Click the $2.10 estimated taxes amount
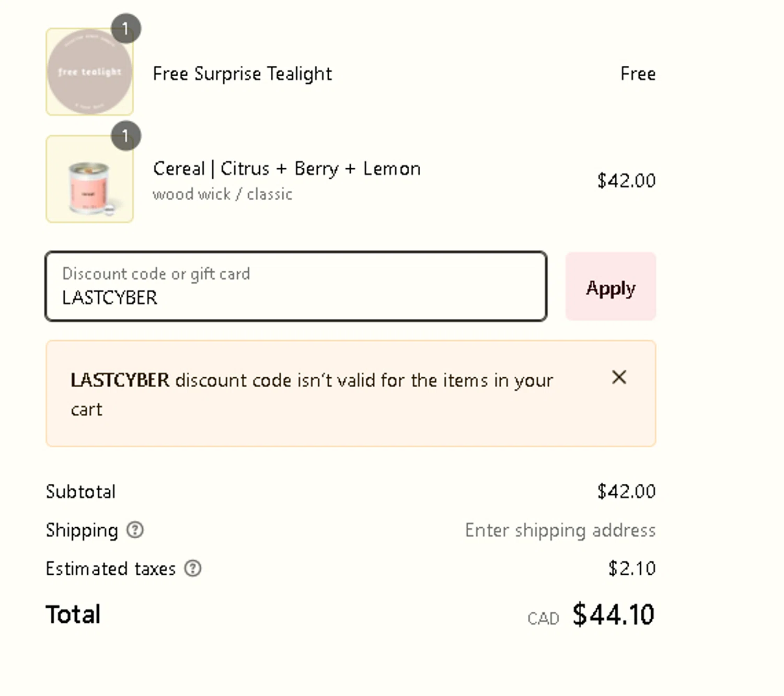 click(631, 568)
